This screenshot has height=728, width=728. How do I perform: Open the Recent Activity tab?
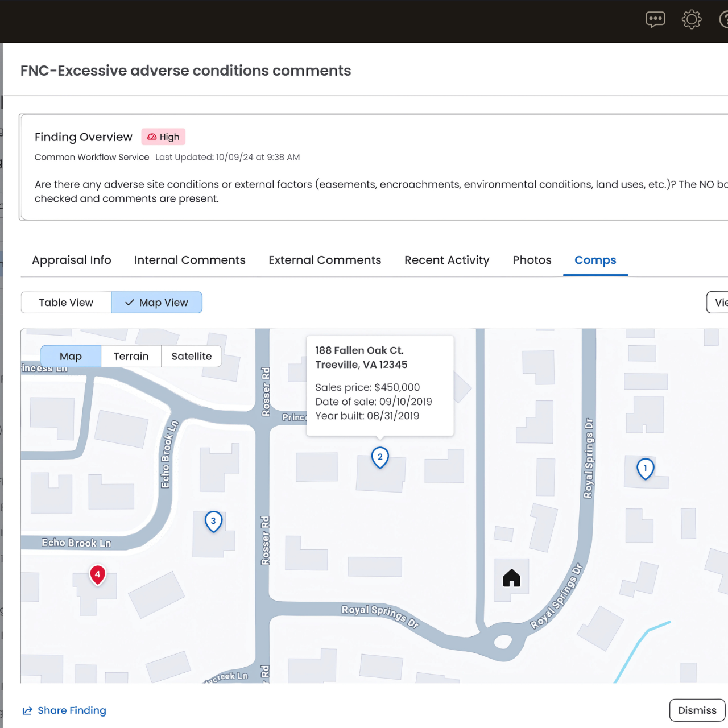point(446,260)
